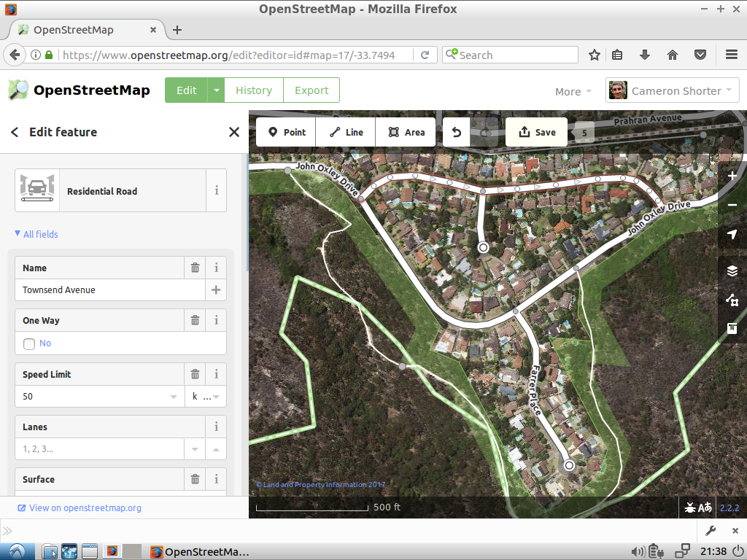Zoom out of the map
747x560 pixels.
732,205
